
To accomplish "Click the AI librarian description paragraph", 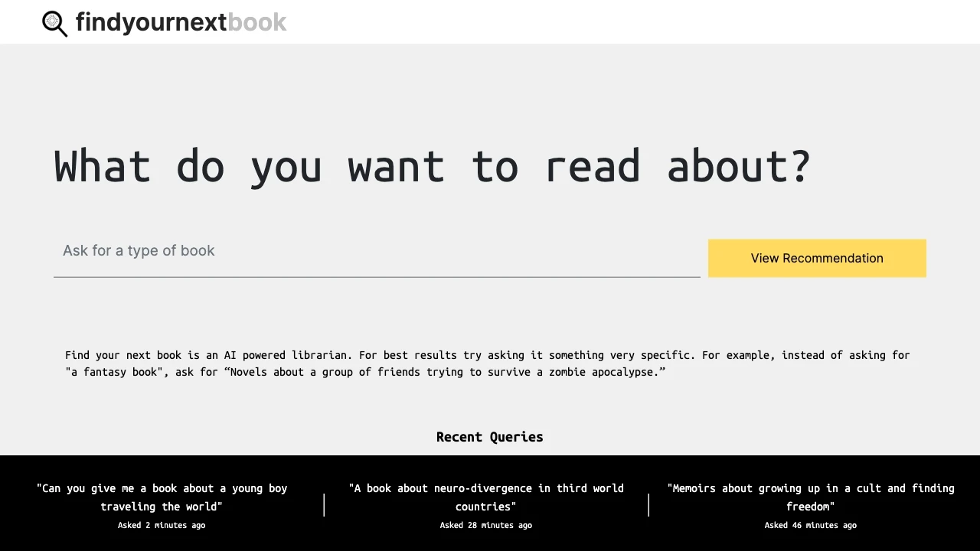I will coord(487,364).
